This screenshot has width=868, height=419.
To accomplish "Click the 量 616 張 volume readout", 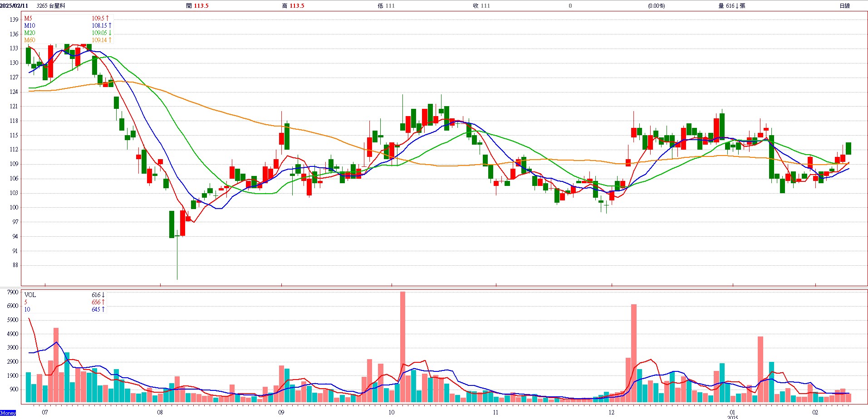I will 731,6.
